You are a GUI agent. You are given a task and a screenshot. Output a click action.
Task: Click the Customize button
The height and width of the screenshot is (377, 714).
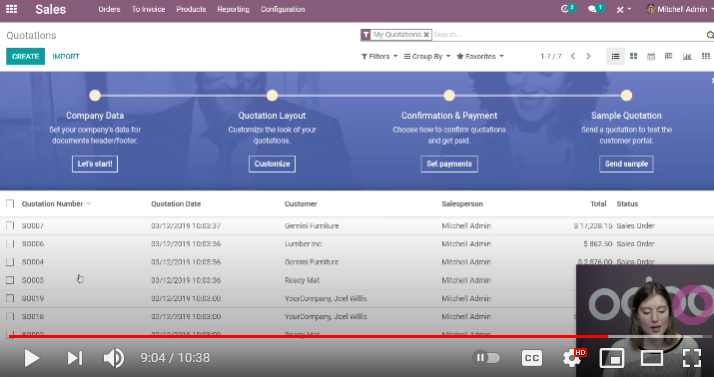coord(272,164)
